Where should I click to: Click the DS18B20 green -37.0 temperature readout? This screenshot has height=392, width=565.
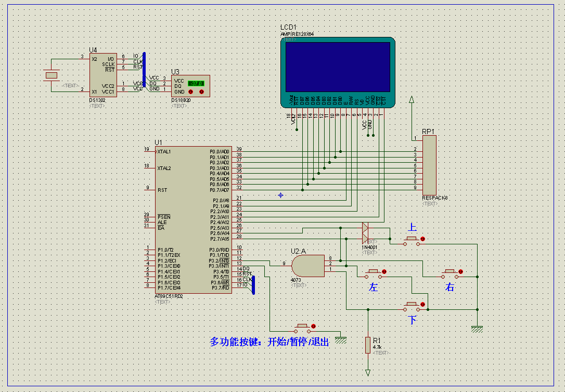pos(196,83)
